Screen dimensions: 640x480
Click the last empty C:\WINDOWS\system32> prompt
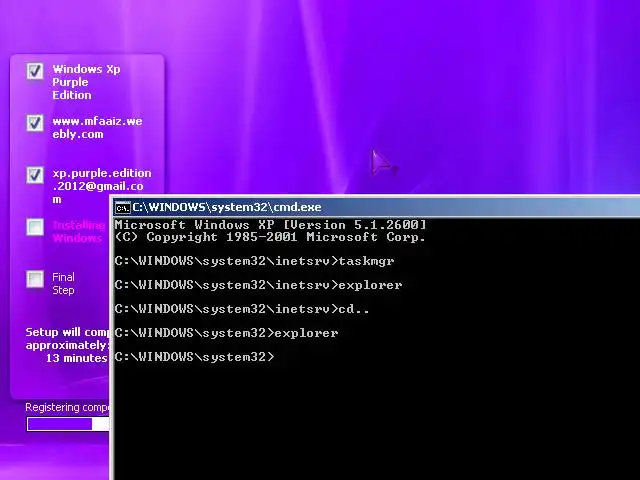click(195, 357)
